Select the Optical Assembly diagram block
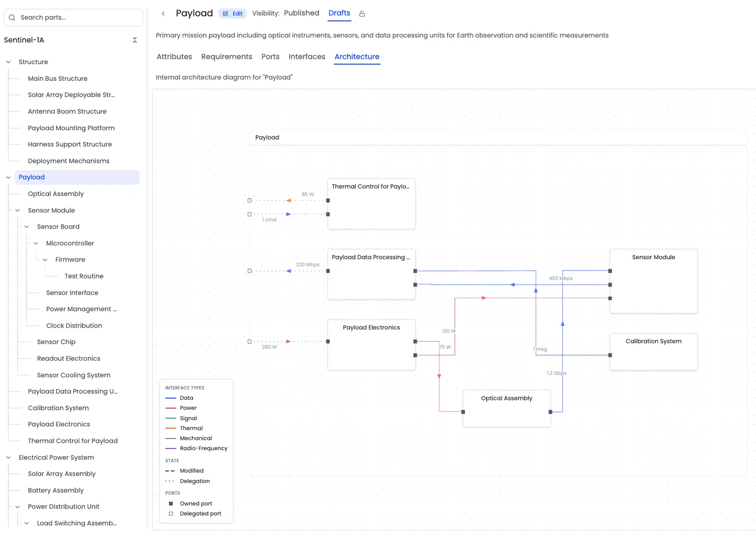 [507, 408]
